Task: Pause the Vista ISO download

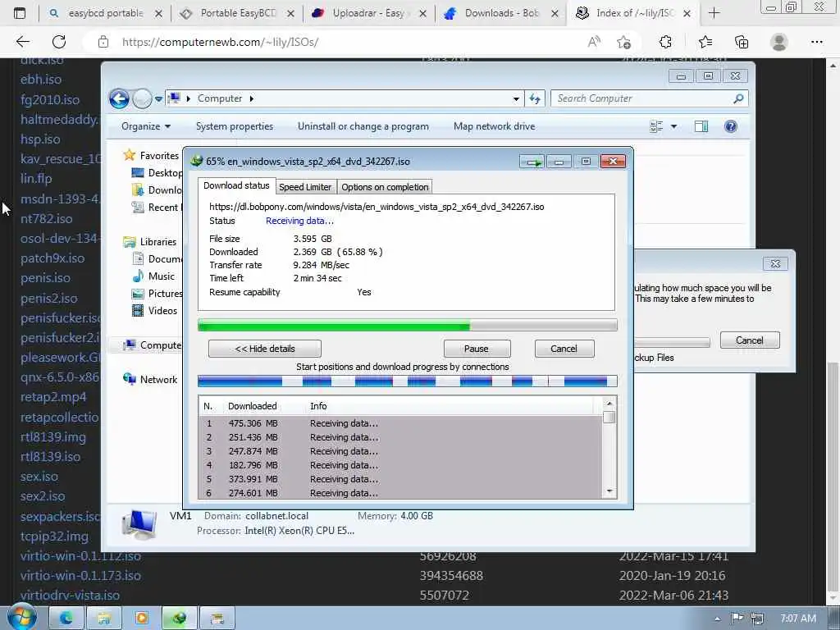Action: click(477, 349)
